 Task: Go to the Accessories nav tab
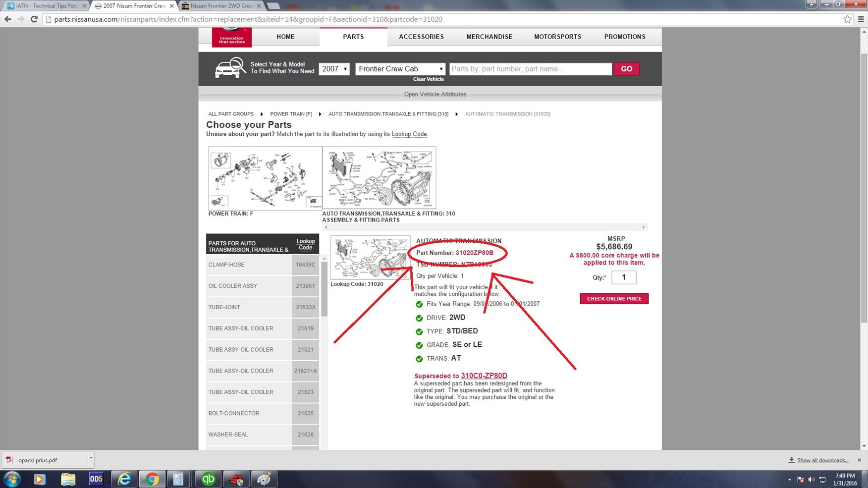pos(421,37)
